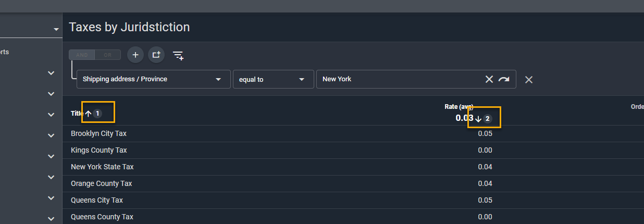The width and height of the screenshot is (644, 224).
Task: Click the add filter group square-plus icon
Action: click(156, 55)
